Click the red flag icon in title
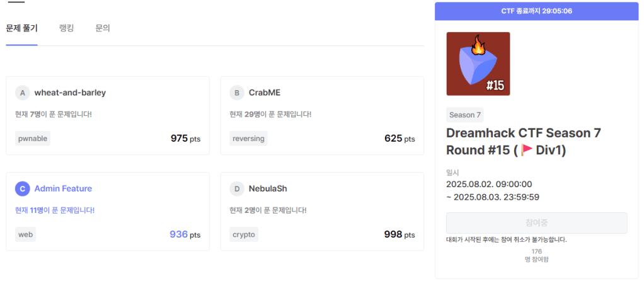The image size is (644, 281). [x=526, y=150]
